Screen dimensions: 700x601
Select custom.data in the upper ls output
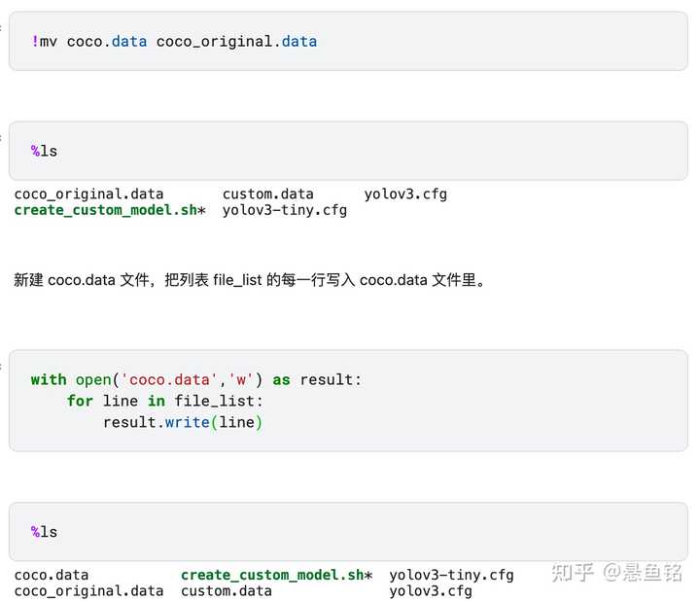coord(267,194)
